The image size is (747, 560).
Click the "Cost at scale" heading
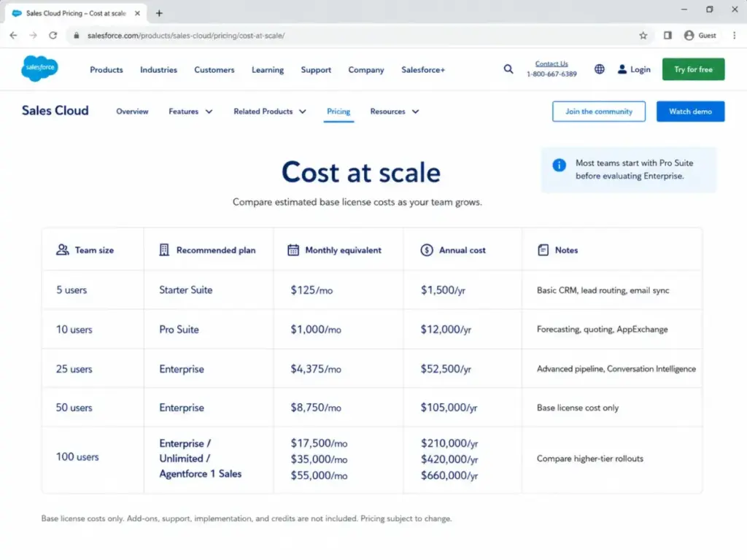point(360,172)
